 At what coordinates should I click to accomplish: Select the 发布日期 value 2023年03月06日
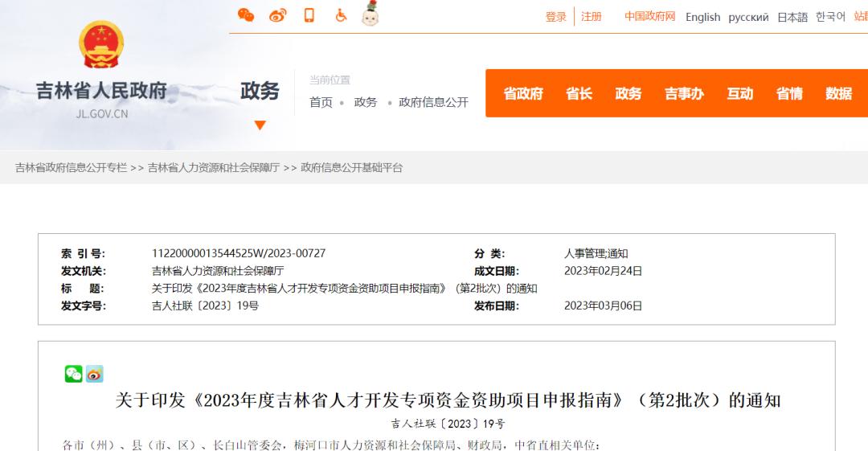603,305
